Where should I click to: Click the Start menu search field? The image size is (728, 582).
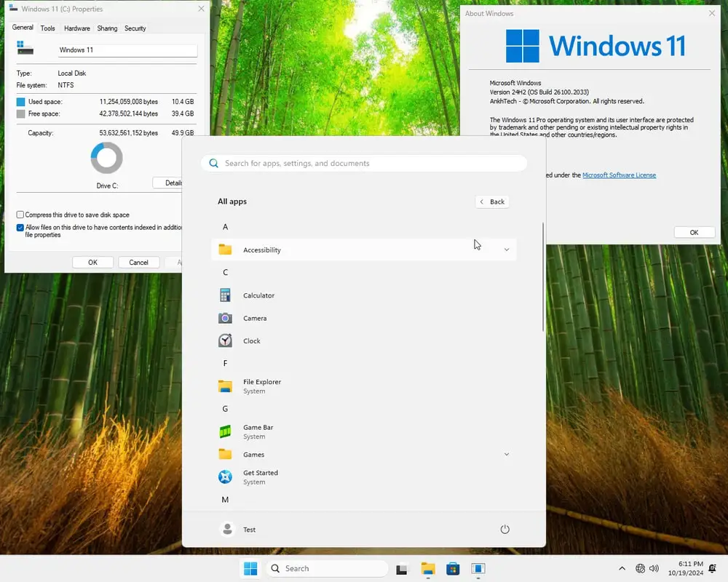(364, 163)
